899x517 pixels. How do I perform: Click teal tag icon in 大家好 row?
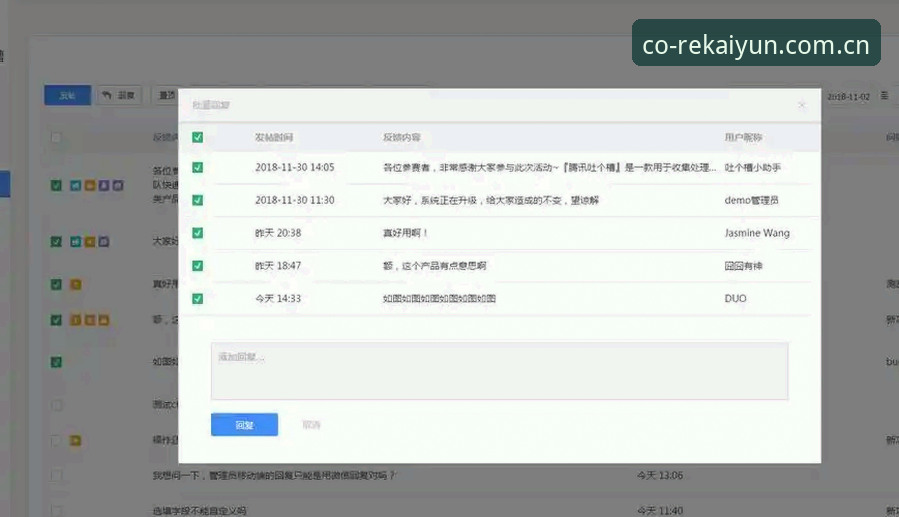pyautogui.click(x=76, y=241)
